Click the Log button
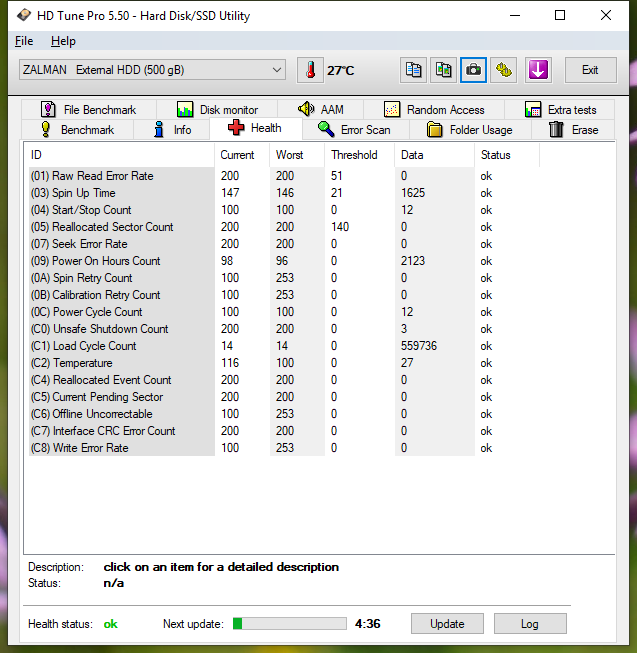637x653 pixels. point(530,623)
